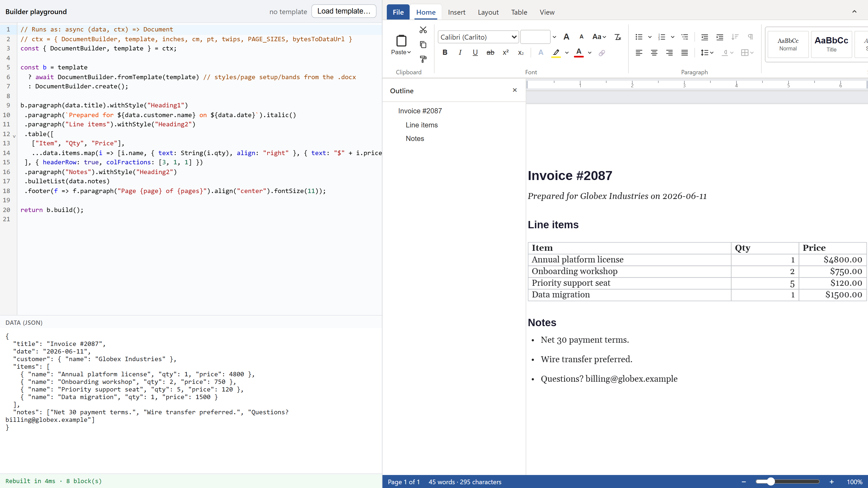
Task: Open the font size dropdown arrow
Action: [554, 37]
